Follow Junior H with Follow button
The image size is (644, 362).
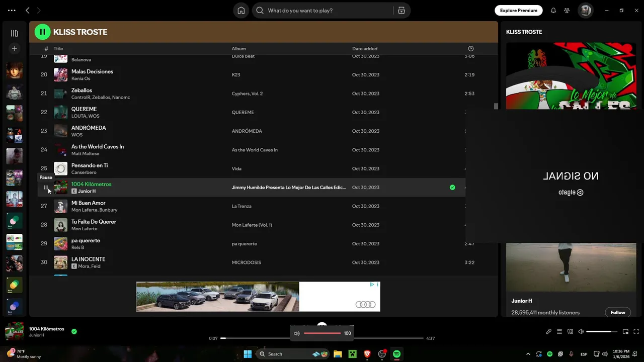point(618,312)
